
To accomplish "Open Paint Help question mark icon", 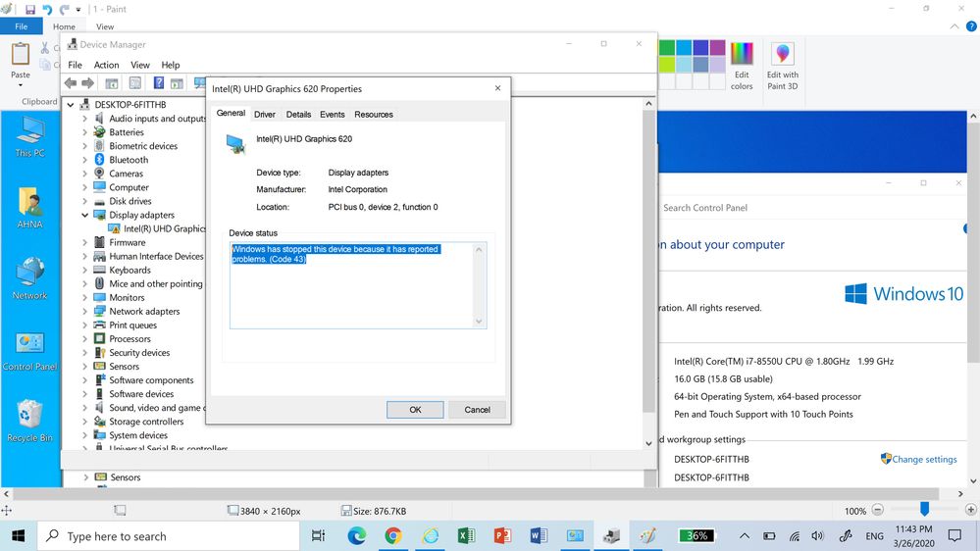I will pos(971,26).
